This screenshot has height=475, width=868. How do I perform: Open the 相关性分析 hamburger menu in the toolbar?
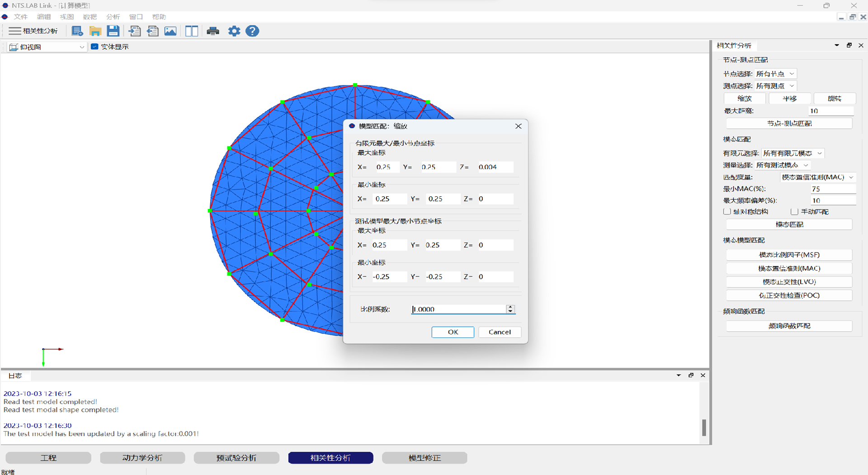point(33,31)
